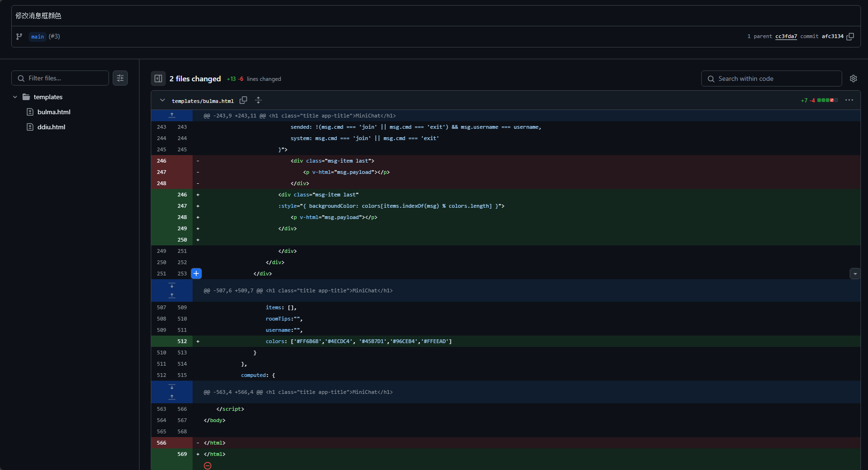Viewport: 868px width, 470px height.
Task: Add a comment on line 253
Action: point(196,274)
